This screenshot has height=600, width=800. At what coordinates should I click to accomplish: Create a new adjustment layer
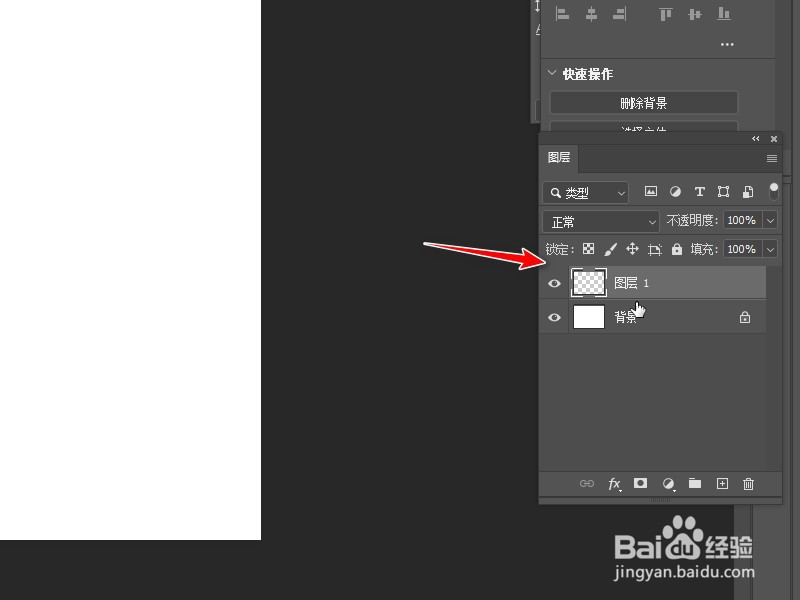pos(668,484)
